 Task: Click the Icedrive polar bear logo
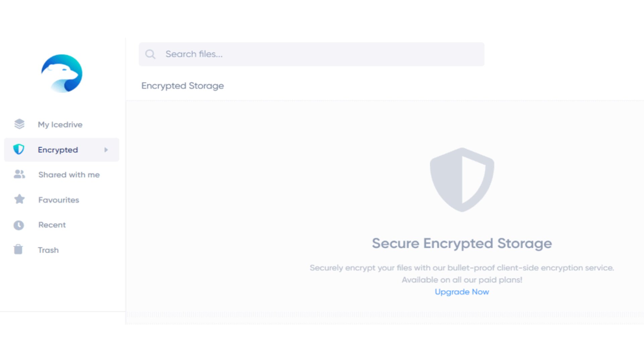coord(62,73)
